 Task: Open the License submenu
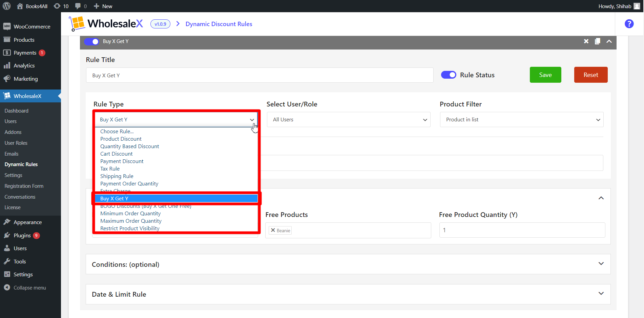[x=13, y=207]
